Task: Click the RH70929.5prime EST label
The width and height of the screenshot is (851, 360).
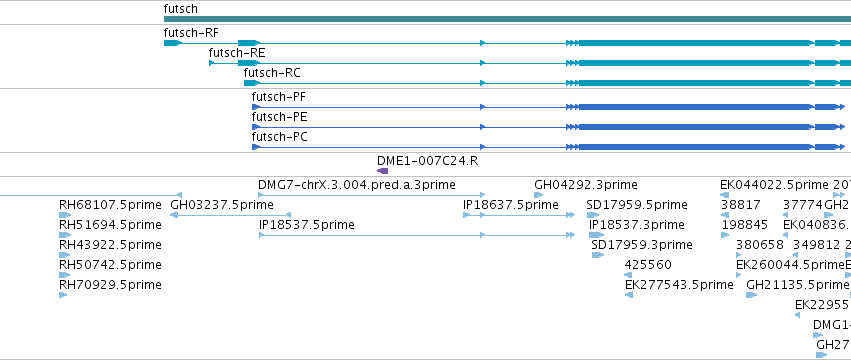Action: (110, 286)
